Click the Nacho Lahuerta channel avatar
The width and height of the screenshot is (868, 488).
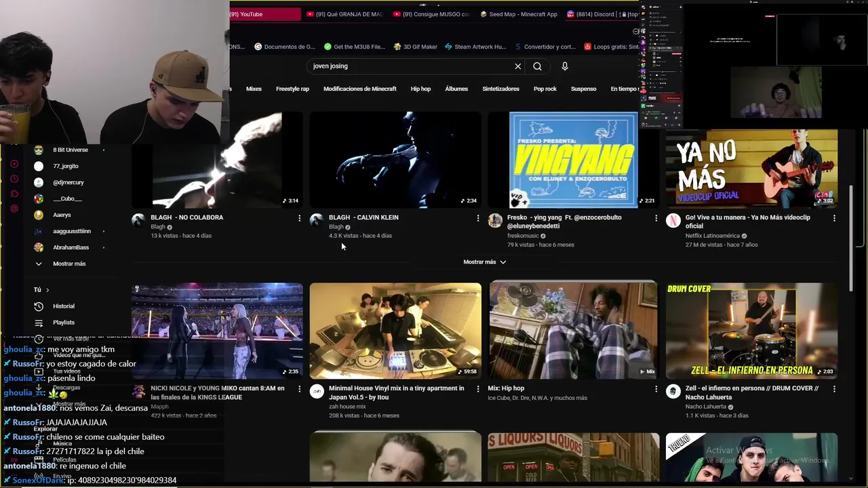pos(673,391)
